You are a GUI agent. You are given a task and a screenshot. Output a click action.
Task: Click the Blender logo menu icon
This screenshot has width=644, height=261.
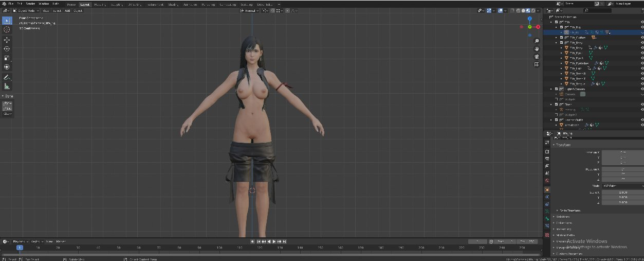[x=3, y=4]
